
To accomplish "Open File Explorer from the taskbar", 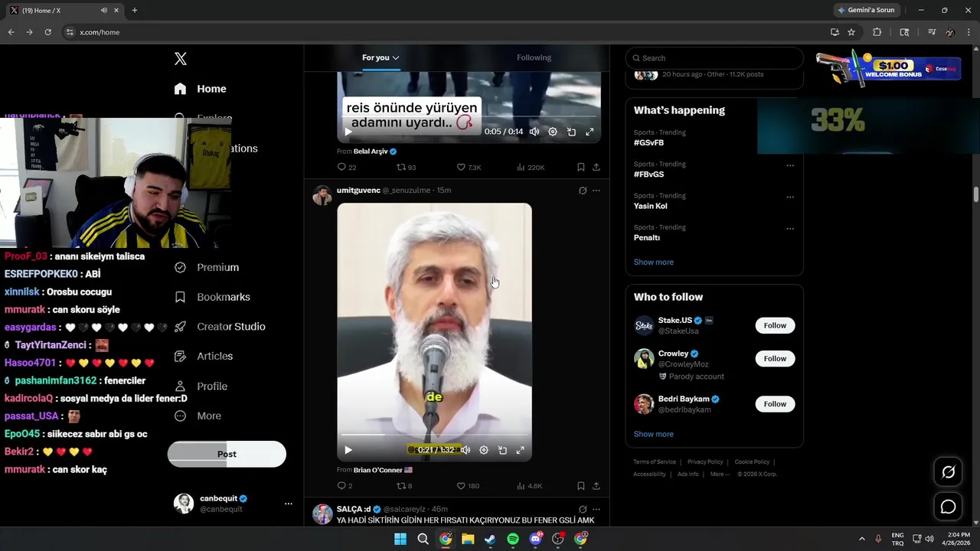I will (468, 540).
